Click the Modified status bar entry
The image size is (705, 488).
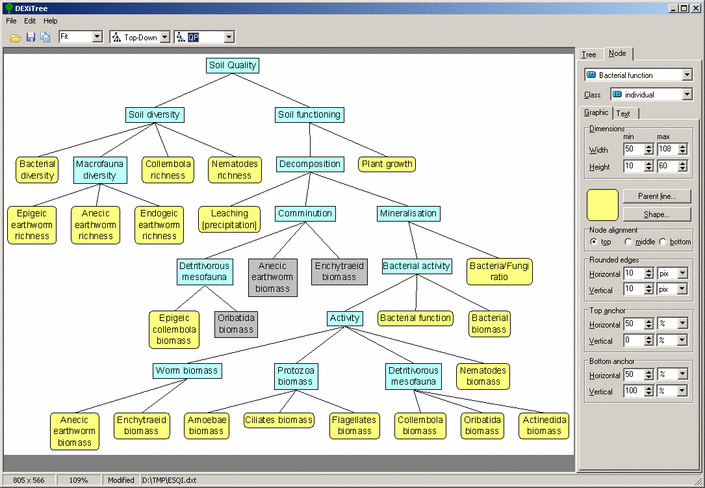point(120,480)
